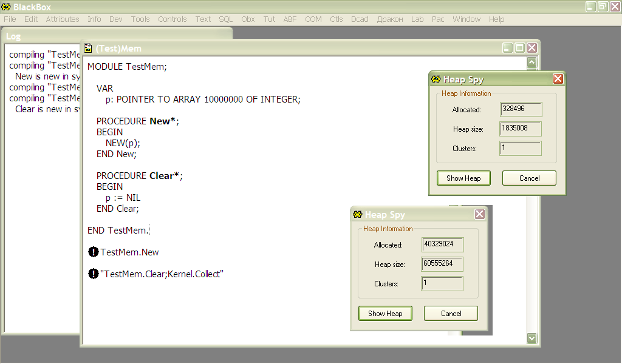The height and width of the screenshot is (364, 622).
Task: Click the upper Heap Spy title icon
Action: pos(436,79)
